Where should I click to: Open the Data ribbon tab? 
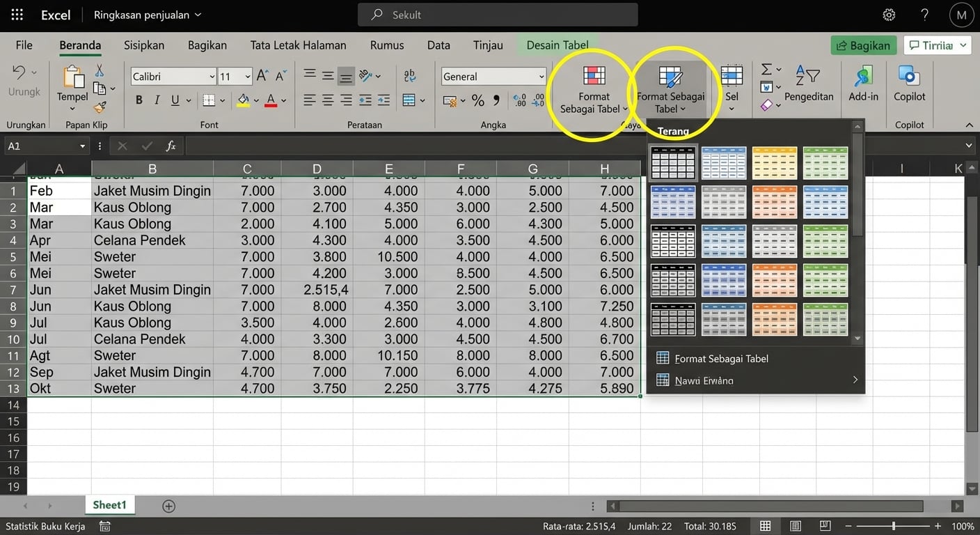pyautogui.click(x=438, y=45)
